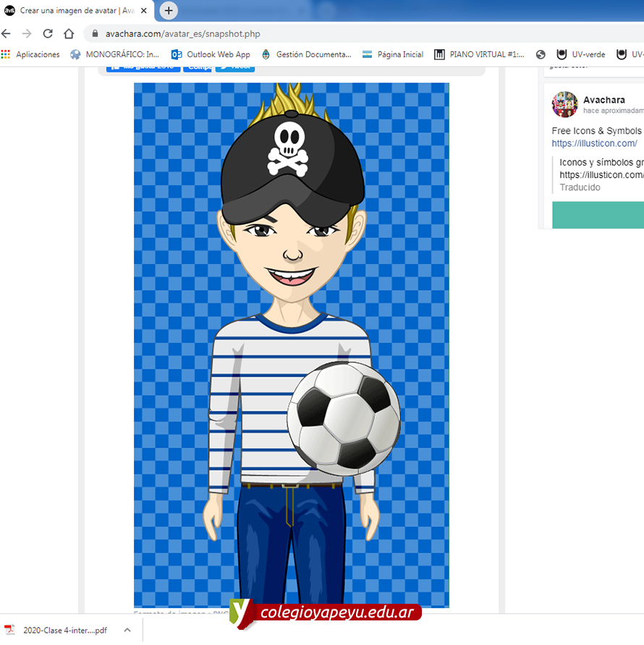
Task: Open a new browser tab
Action: [169, 11]
